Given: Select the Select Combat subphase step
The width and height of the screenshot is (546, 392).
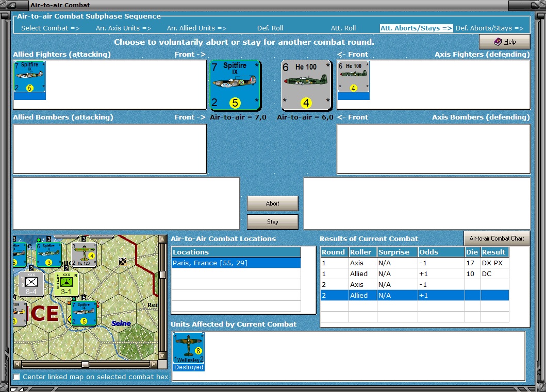Looking at the screenshot, I should click(50, 28).
